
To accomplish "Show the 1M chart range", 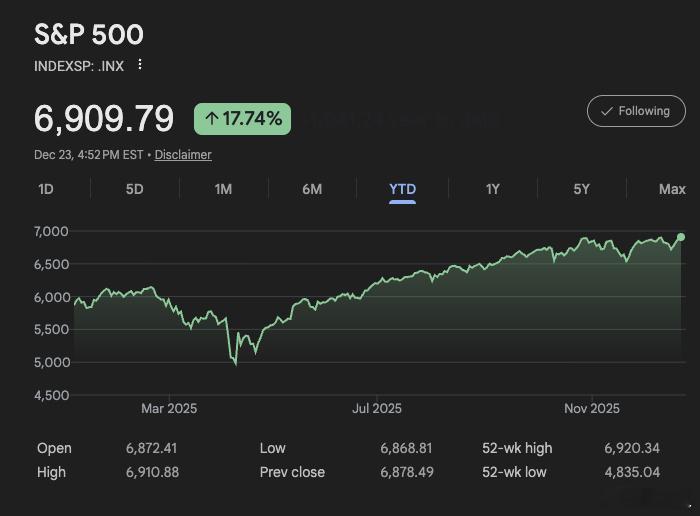I will click(223, 189).
